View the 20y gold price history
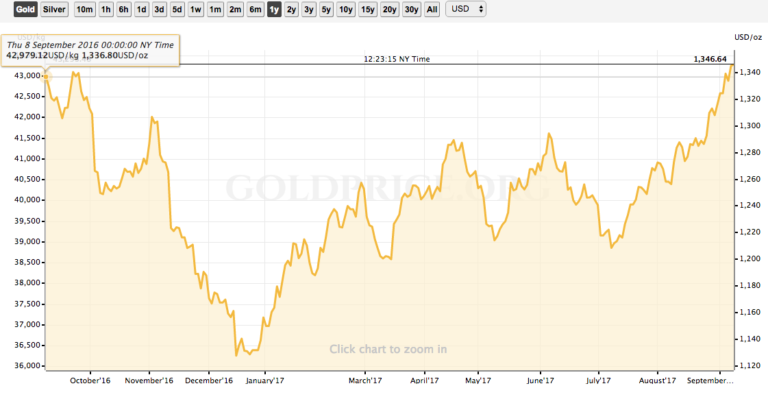This screenshot has width=768, height=399. (389, 9)
